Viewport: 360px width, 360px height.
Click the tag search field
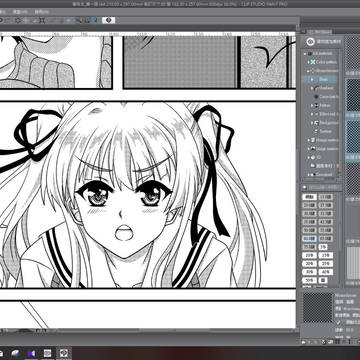click(x=324, y=187)
